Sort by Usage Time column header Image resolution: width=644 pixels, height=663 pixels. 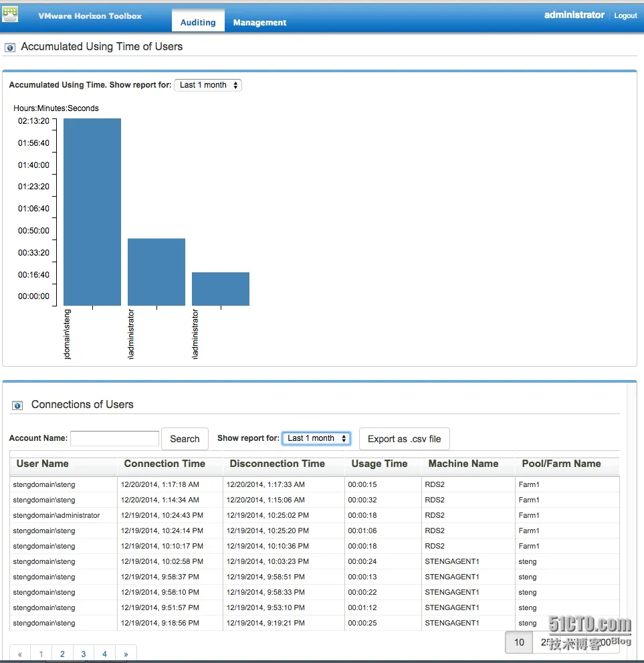click(379, 464)
